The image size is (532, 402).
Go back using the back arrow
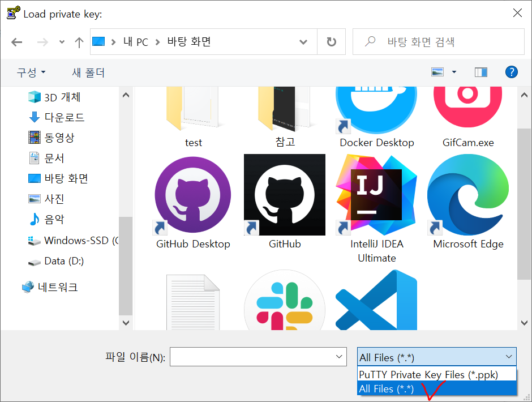click(16, 42)
